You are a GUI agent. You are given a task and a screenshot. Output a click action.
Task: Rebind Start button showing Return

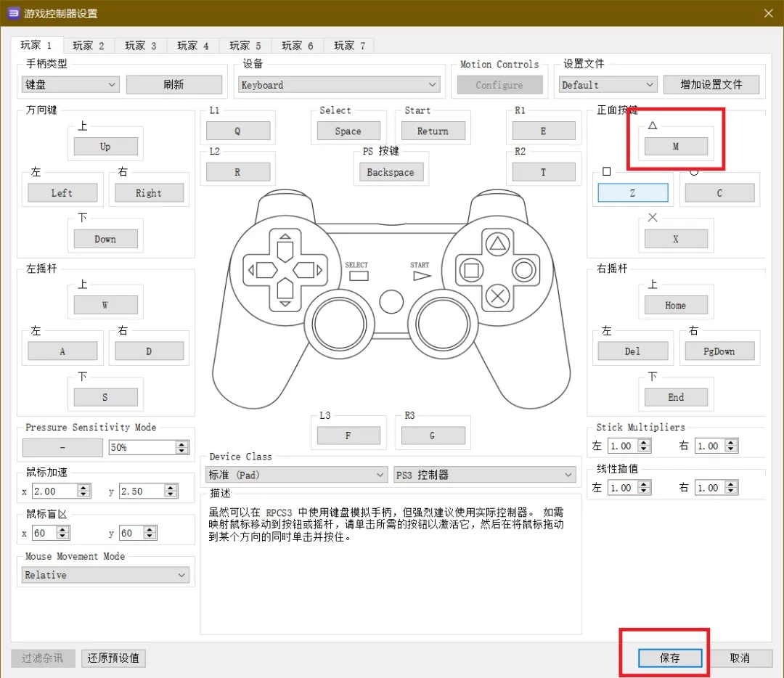click(x=433, y=131)
